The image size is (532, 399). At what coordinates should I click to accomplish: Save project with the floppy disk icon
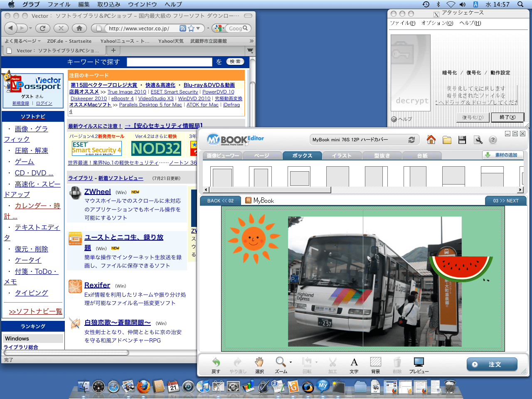(462, 140)
